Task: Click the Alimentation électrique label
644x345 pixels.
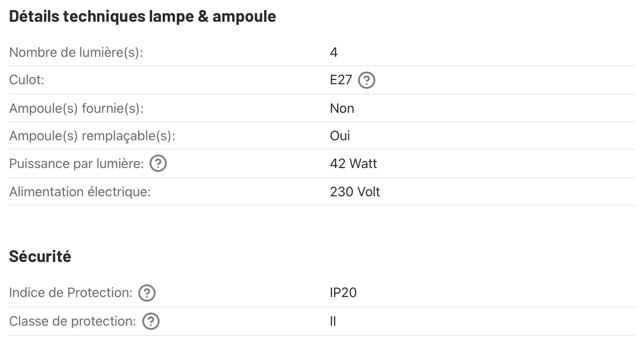Action: tap(80, 192)
